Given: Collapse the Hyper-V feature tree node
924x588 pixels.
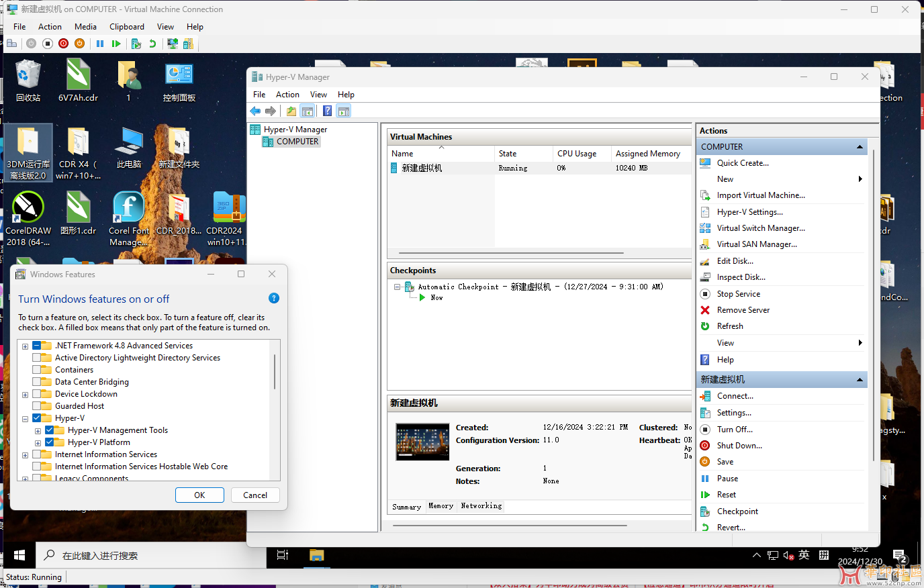Looking at the screenshot, I should click(25, 419).
